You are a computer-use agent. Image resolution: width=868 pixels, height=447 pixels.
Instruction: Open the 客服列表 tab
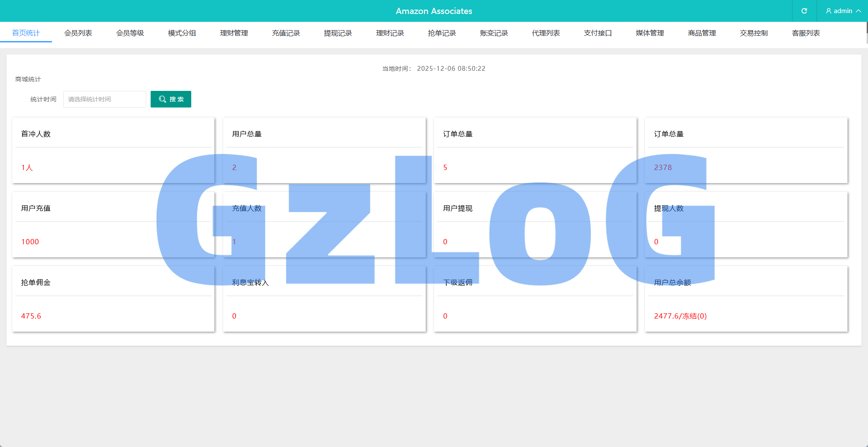pyautogui.click(x=806, y=33)
